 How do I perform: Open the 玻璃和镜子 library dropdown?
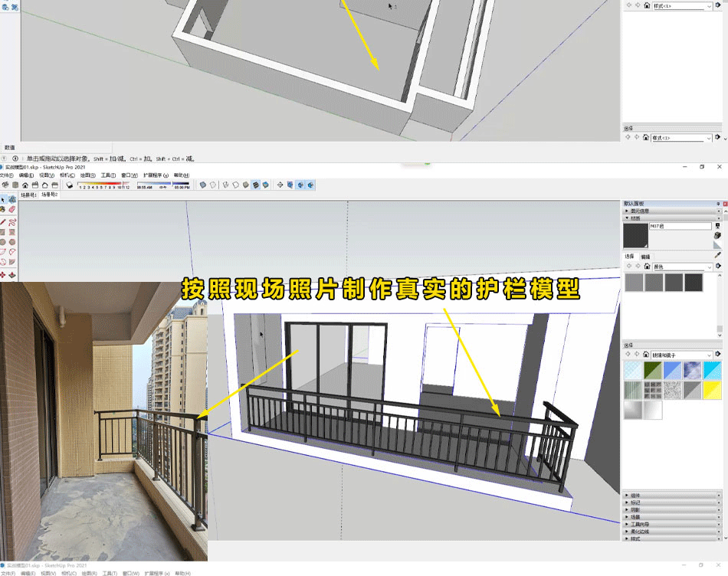pyautogui.click(x=682, y=355)
